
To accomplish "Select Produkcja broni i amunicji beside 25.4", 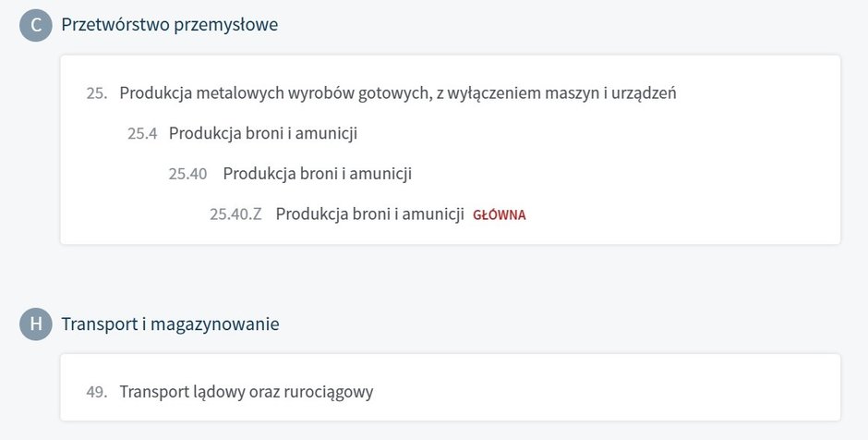I will (263, 134).
